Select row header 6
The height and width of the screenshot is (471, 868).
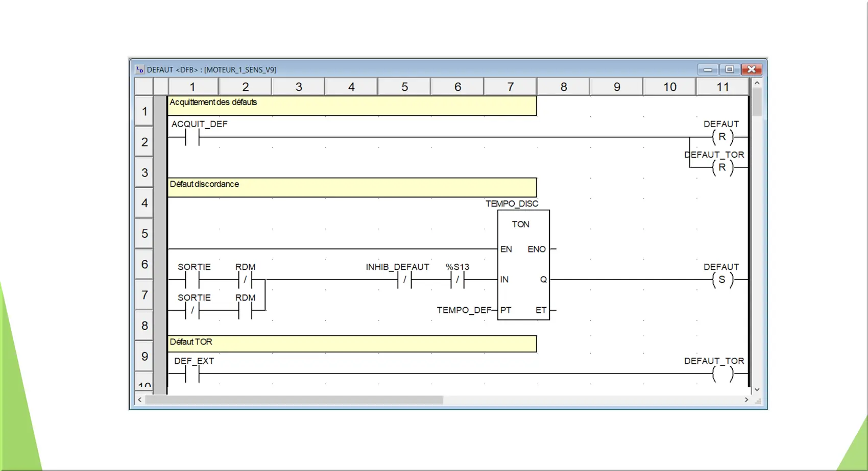[144, 264]
